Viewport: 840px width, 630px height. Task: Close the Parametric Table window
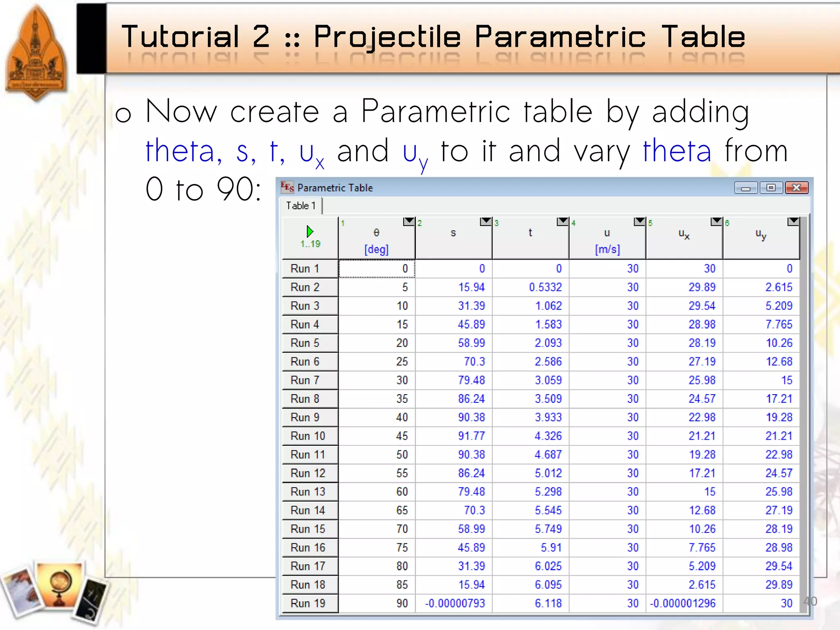[x=797, y=188]
